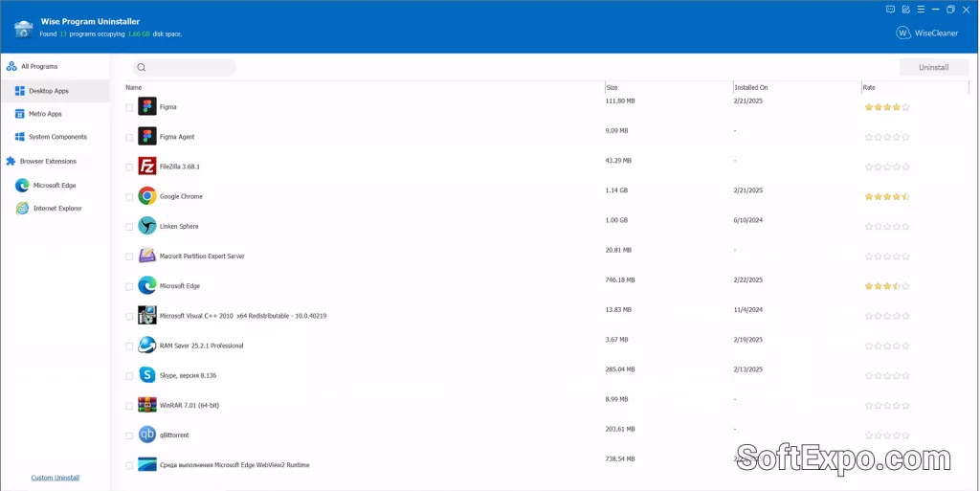980x491 pixels.
Task: Select the Google Chrome checkbox
Action: coord(129,197)
